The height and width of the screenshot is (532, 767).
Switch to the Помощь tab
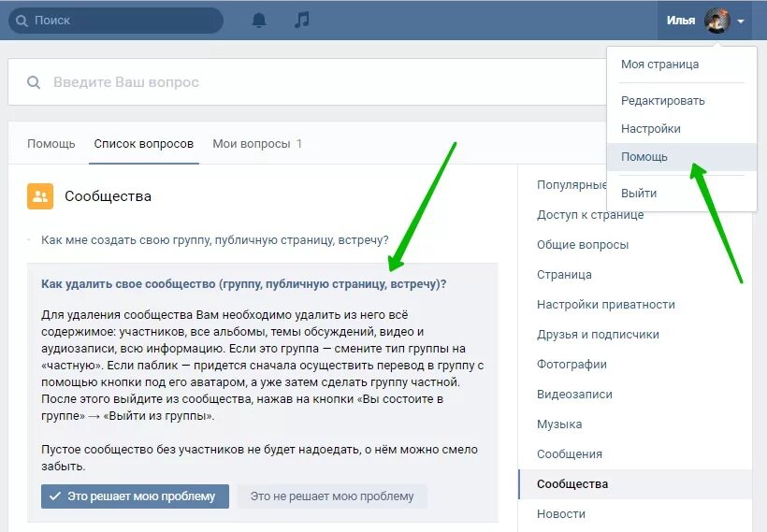(x=51, y=144)
